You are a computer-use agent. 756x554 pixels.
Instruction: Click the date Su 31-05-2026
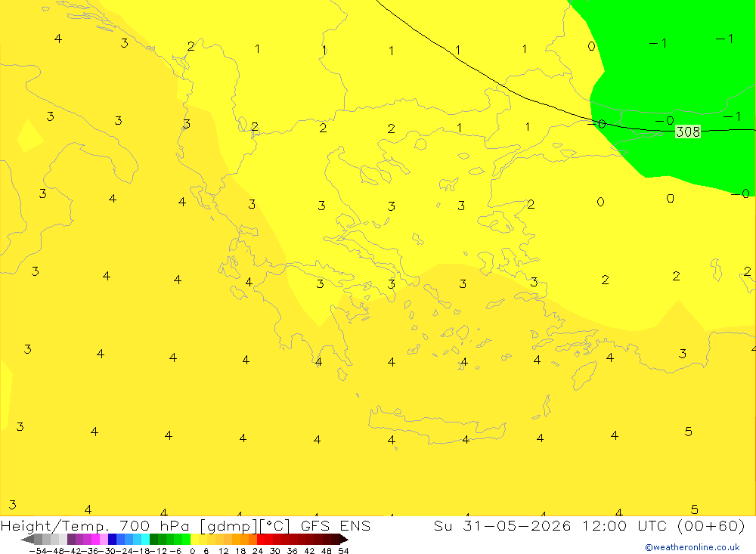[503, 525]
